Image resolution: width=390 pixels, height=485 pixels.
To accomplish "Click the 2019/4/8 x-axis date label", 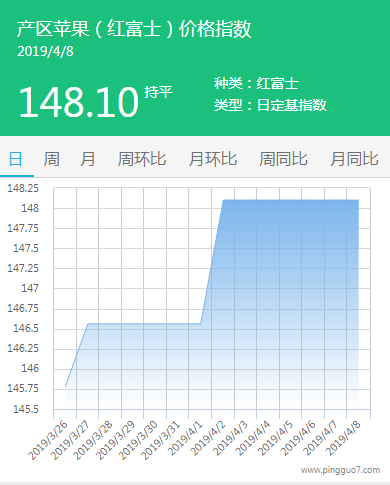I will pyautogui.click(x=343, y=438).
